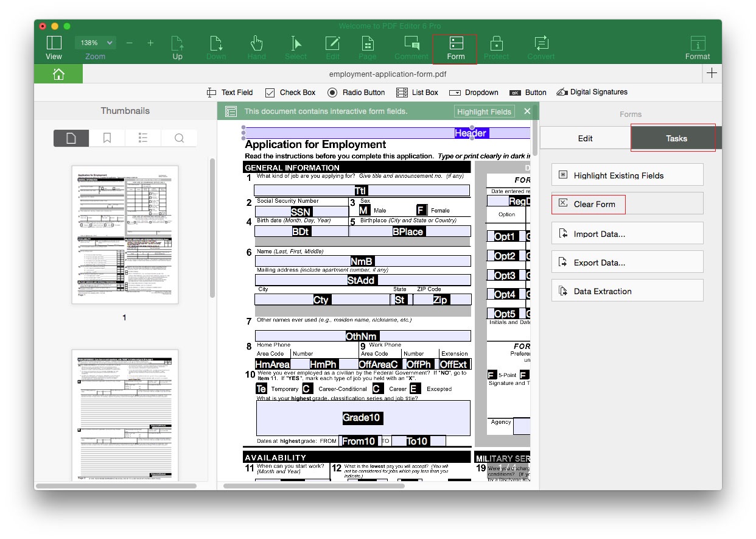
Task: Show page thumbnails view in sidebar
Action: 71,138
